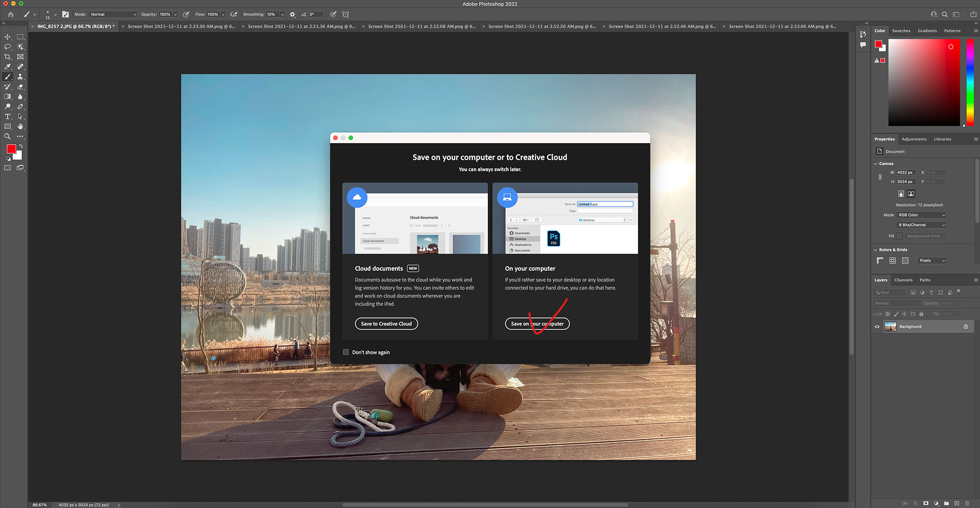Select the Brush tool in the toolbar

(7, 77)
